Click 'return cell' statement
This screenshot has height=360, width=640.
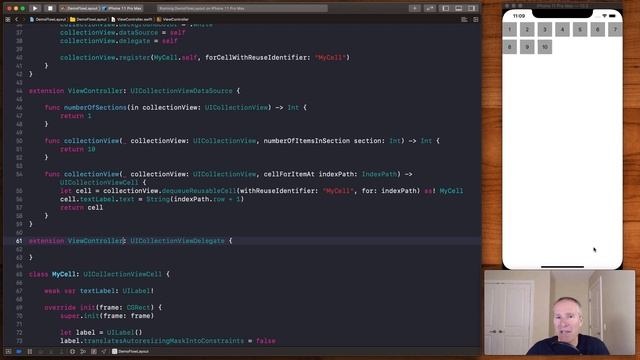point(81,207)
